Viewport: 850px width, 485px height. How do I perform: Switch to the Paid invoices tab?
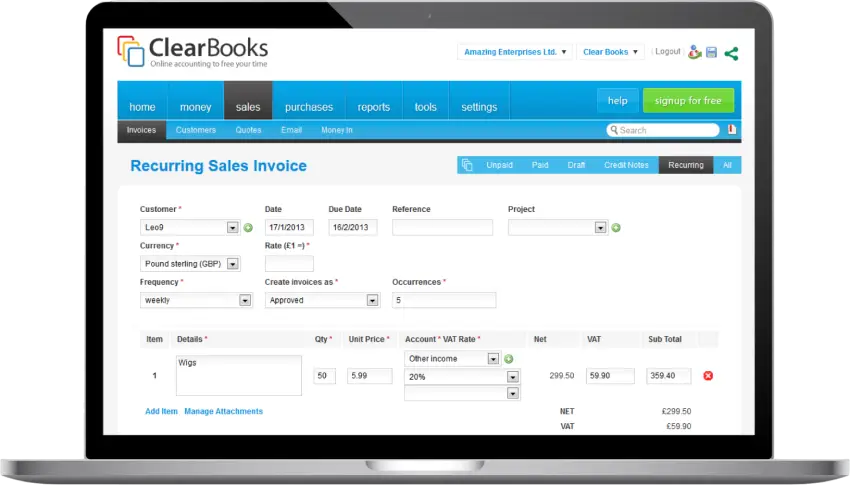[x=540, y=165]
